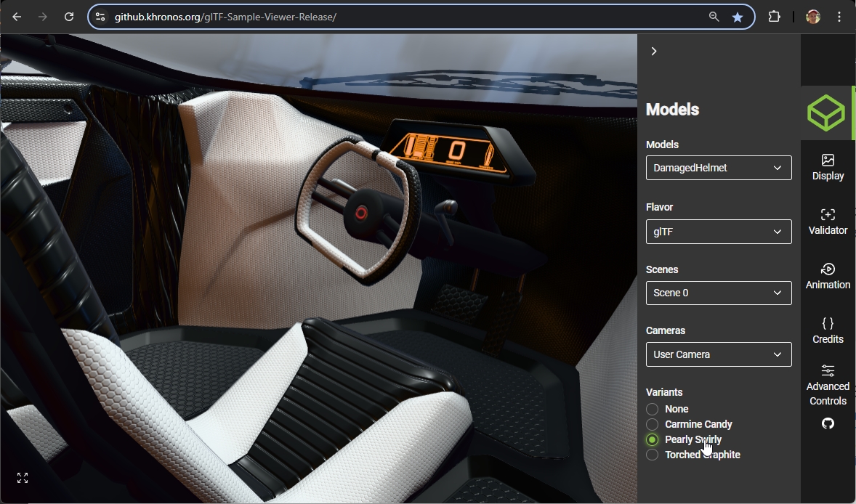Image resolution: width=856 pixels, height=504 pixels.
Task: Open the Models dropdown showing DamagedHelmet
Action: click(x=719, y=168)
